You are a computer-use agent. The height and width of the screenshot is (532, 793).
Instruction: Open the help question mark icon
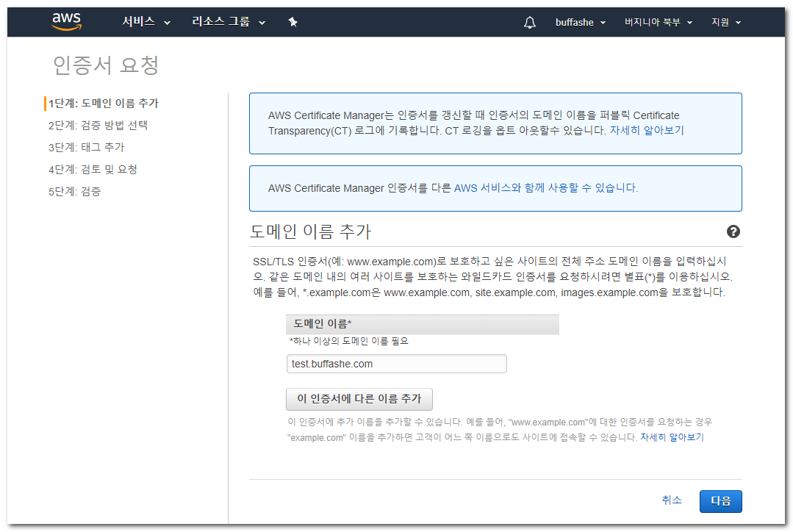pyautogui.click(x=733, y=231)
